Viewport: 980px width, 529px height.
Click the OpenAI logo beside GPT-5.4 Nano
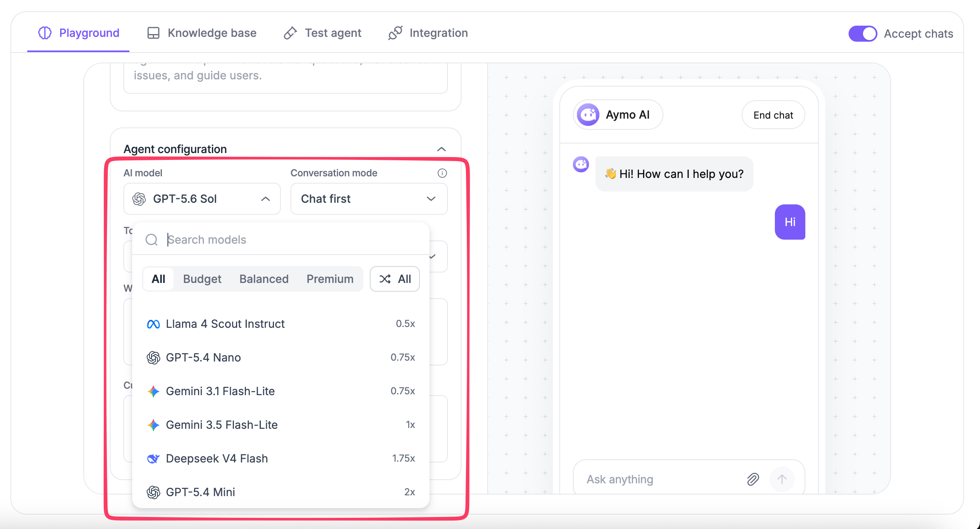tap(153, 357)
